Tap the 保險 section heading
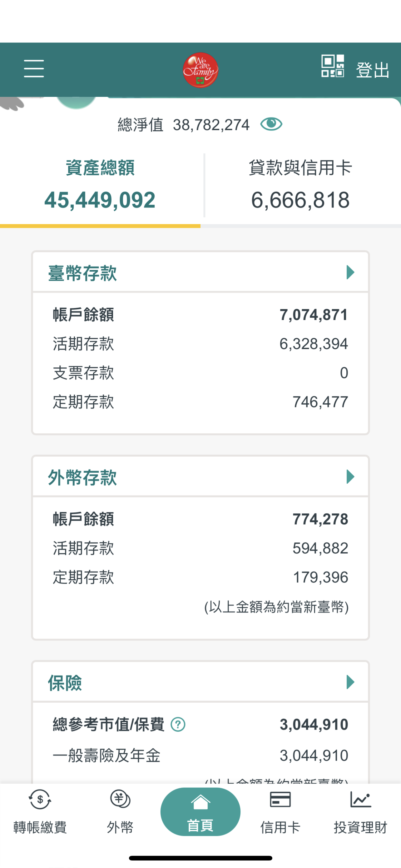 (x=65, y=683)
